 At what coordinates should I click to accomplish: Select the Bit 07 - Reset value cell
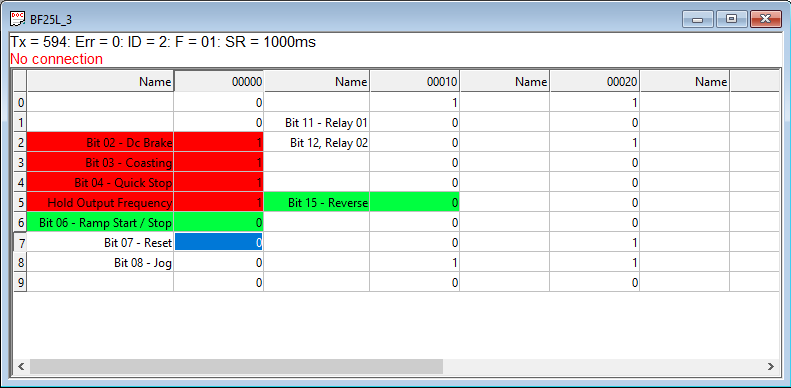click(x=218, y=242)
